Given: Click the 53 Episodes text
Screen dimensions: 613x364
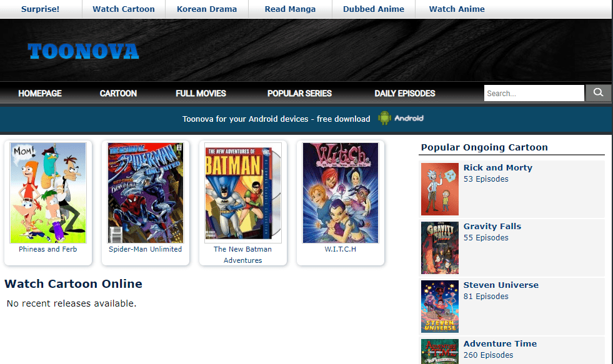Looking at the screenshot, I should click(x=486, y=179).
